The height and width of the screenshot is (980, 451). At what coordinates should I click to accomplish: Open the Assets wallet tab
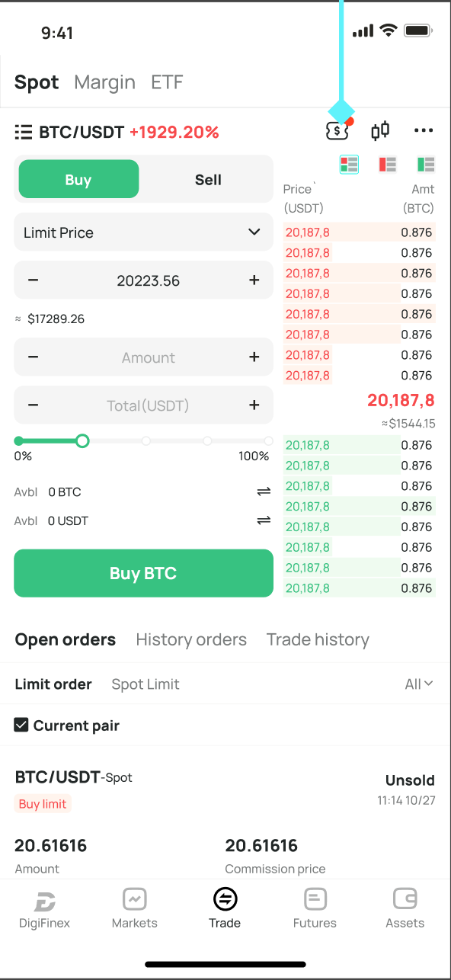(x=405, y=908)
